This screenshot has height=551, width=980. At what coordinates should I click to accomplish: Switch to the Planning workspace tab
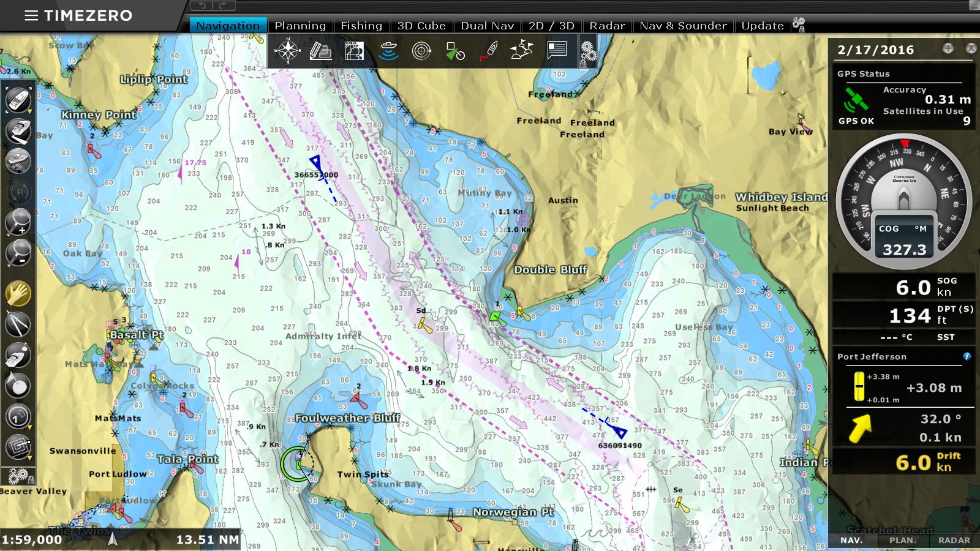click(x=300, y=26)
